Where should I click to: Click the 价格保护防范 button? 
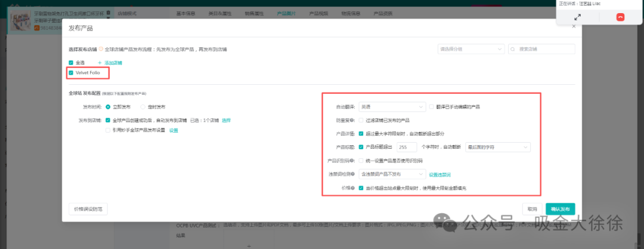click(88, 209)
